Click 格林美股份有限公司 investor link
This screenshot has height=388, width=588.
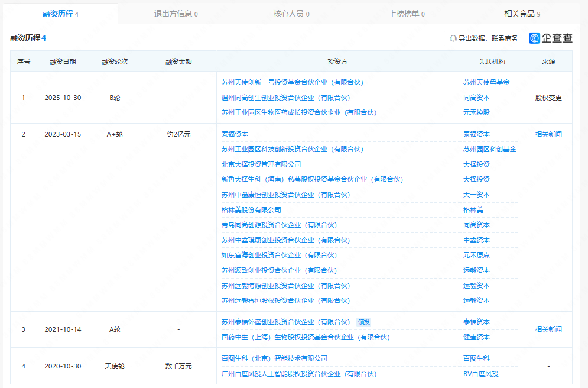(251, 210)
